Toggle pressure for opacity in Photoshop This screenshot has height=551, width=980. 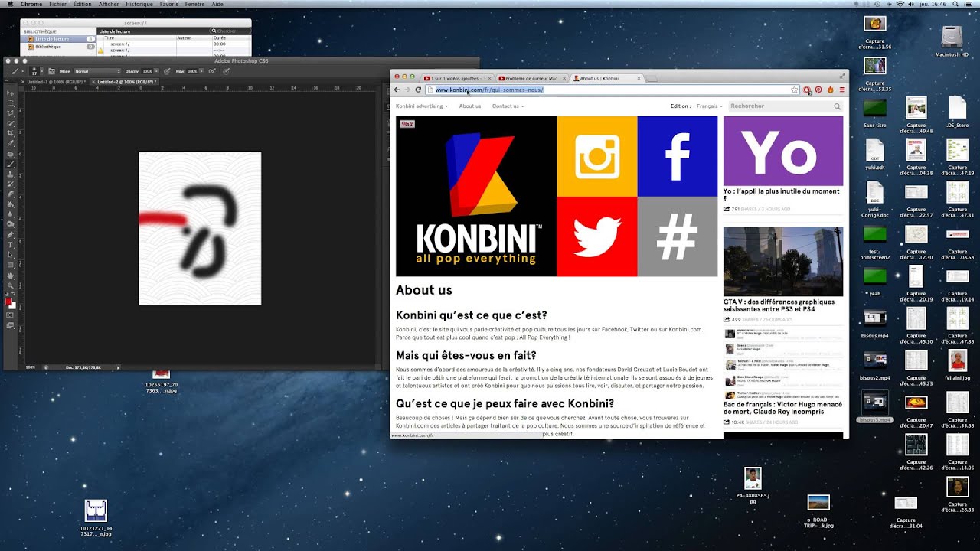pos(166,71)
